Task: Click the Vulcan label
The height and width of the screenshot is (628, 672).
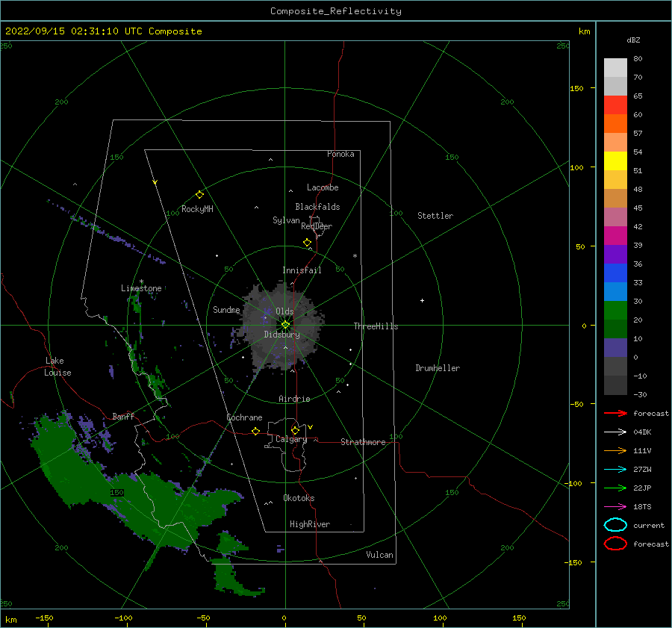Action: (x=380, y=555)
